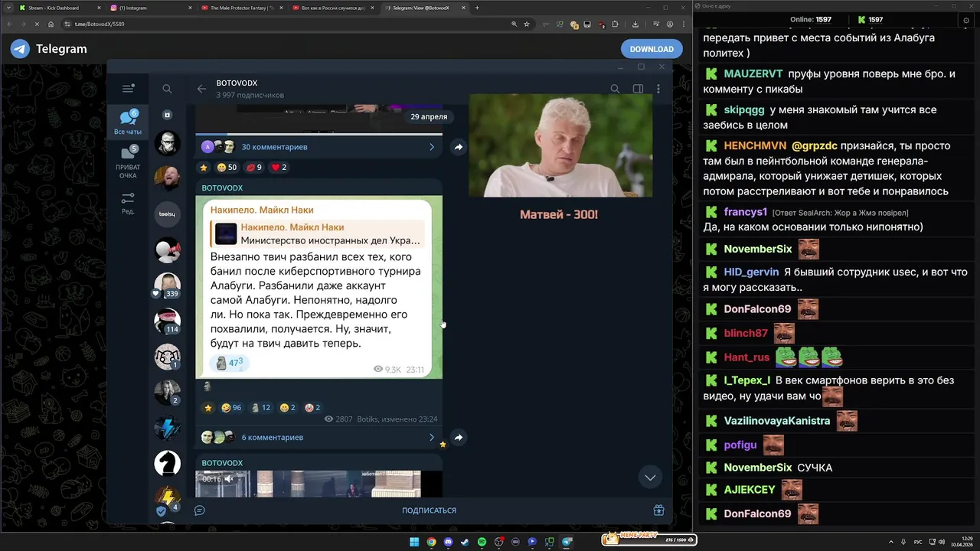Open Steam from the taskbar
This screenshot has height=551, width=980.
click(465, 542)
